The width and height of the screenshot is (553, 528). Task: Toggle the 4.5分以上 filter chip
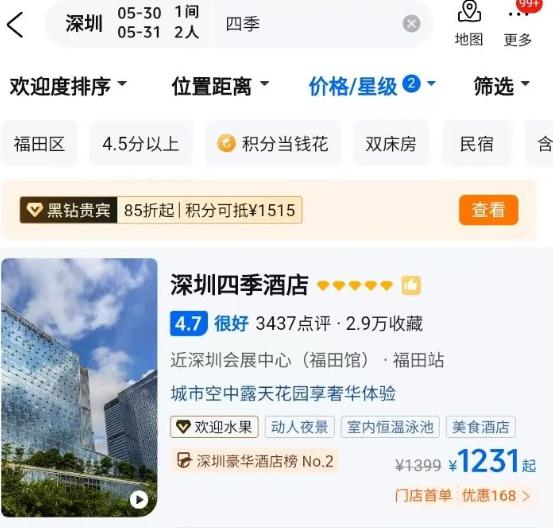pyautogui.click(x=141, y=144)
